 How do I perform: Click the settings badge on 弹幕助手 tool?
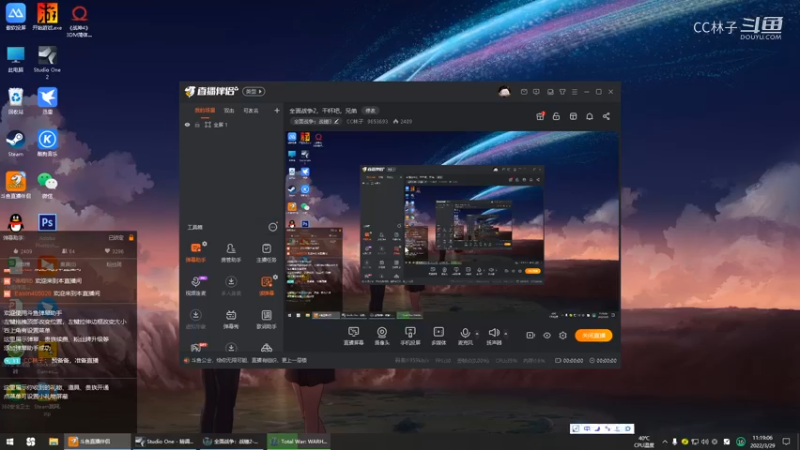(205, 244)
